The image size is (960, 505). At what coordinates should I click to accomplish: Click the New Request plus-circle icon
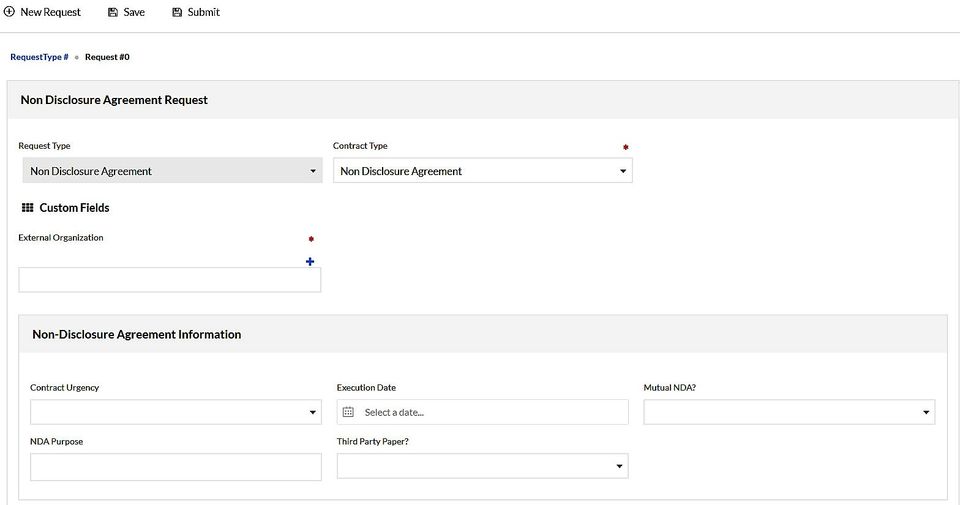9,12
